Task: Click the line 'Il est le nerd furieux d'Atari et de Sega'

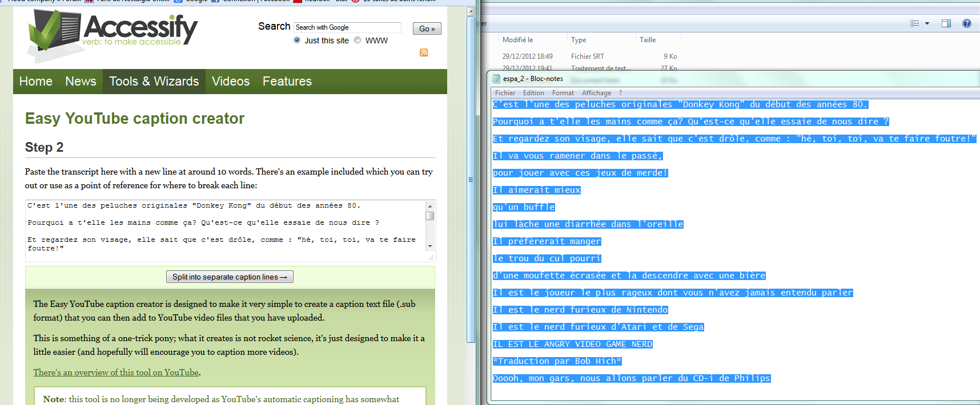Action: (x=599, y=327)
